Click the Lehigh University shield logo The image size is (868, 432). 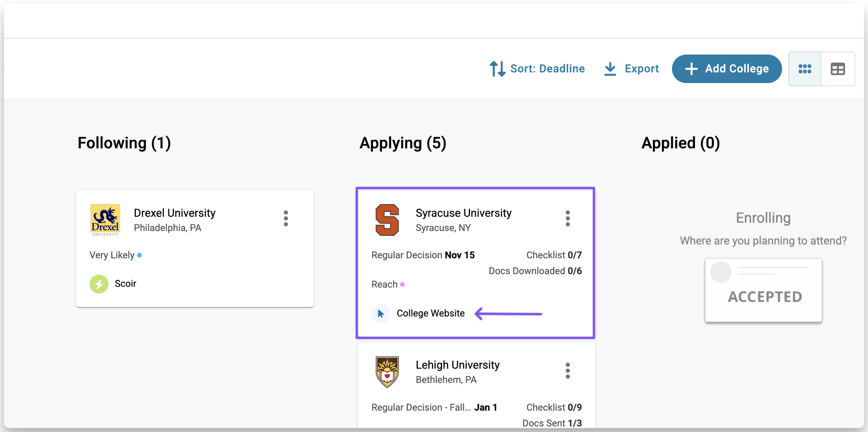tap(387, 372)
